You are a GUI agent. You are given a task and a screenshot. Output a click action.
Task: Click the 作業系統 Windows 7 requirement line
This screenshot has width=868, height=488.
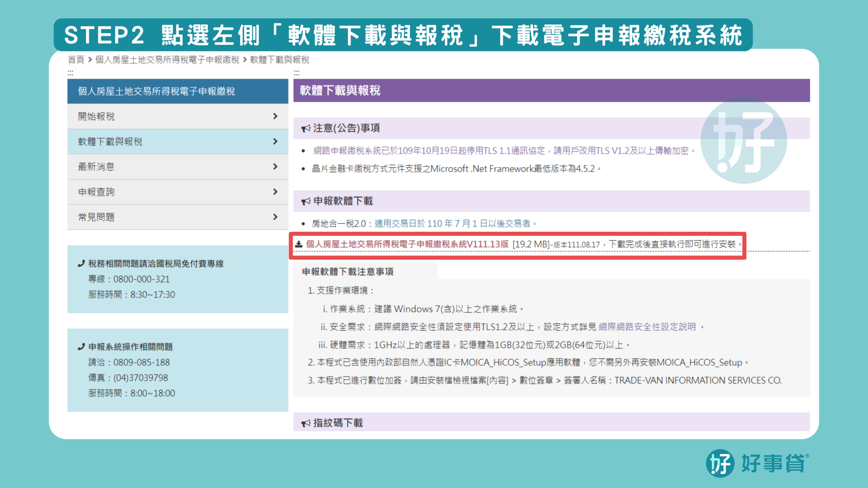[x=423, y=309]
